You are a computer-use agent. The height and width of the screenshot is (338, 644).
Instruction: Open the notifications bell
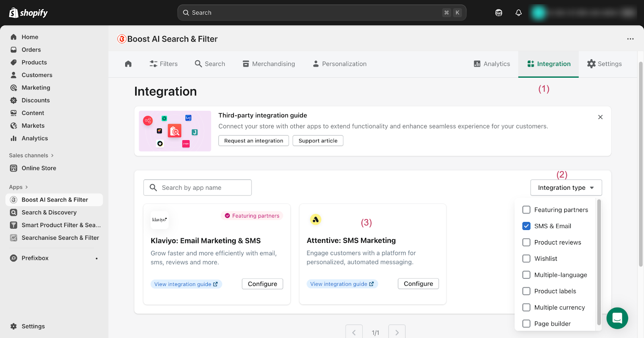click(518, 13)
